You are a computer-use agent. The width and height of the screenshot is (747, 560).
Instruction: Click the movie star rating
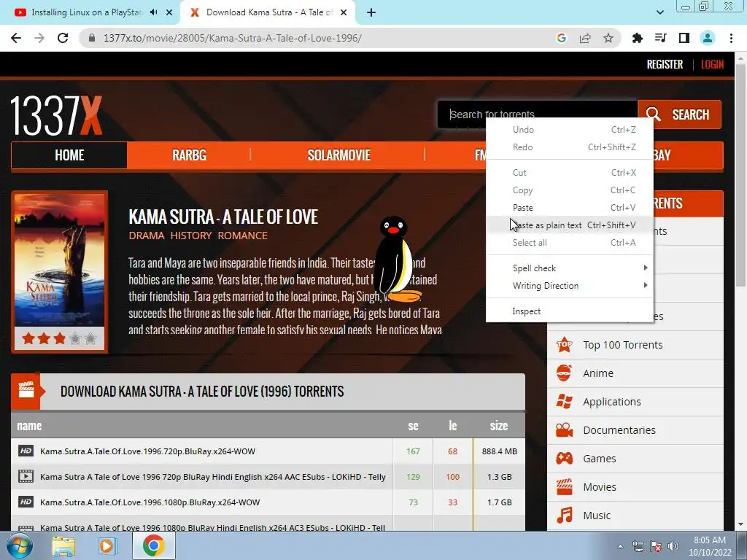click(x=60, y=338)
